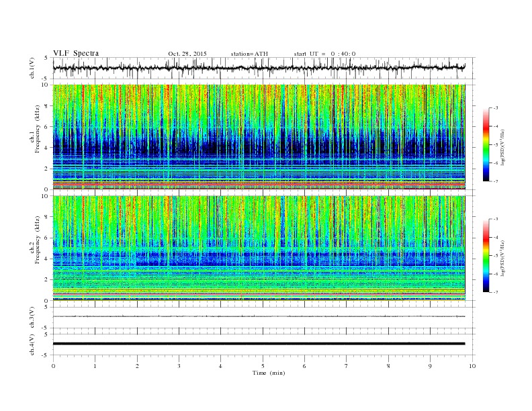Click the 'ch.1(V)' axis label

tap(32, 68)
